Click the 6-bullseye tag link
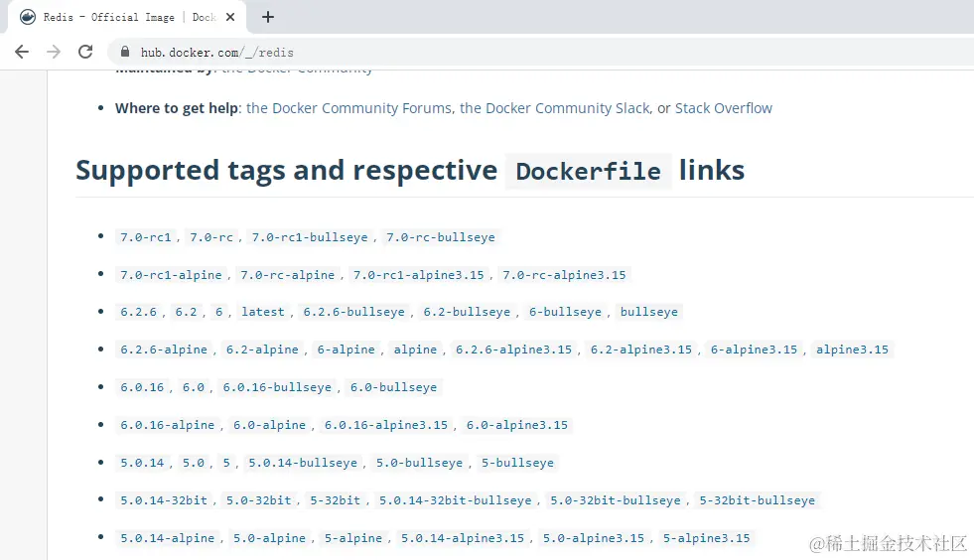Screen dimensions: 974x560 565,312
